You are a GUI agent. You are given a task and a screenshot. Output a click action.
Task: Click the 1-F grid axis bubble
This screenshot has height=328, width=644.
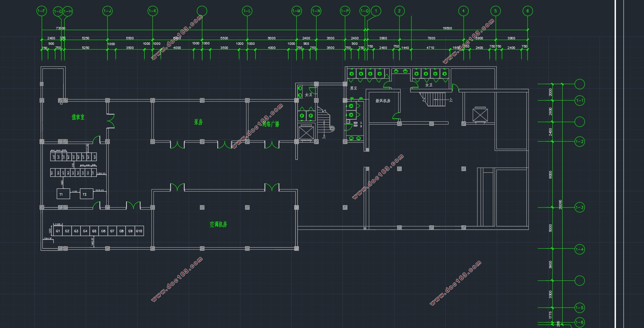[x=42, y=11]
